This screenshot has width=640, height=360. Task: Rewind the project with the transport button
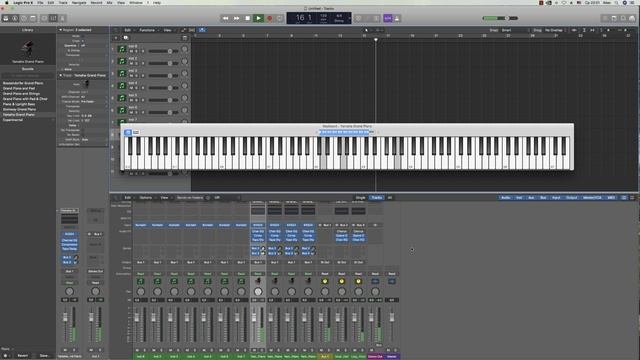point(225,18)
